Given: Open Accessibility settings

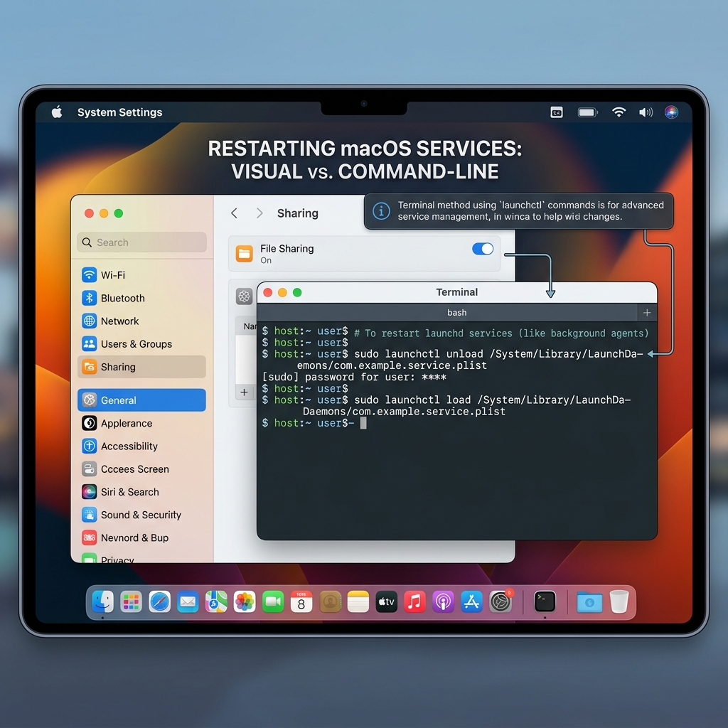Looking at the screenshot, I should [141, 446].
